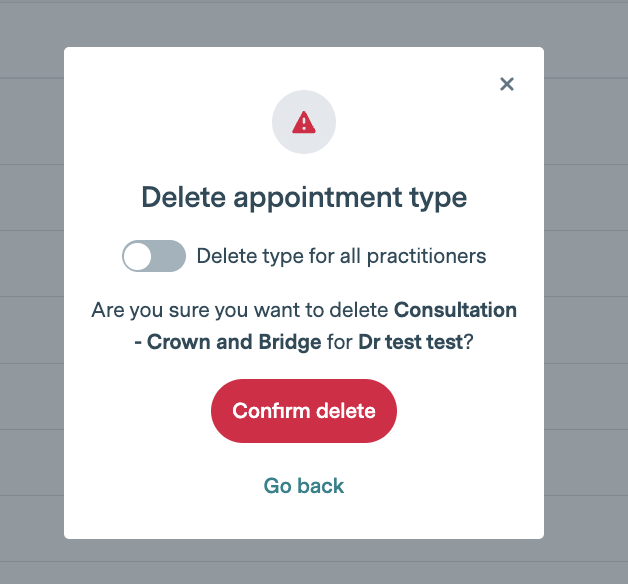The width and height of the screenshot is (628, 584).
Task: Click the exclamation mark inside the triangle
Action: [x=304, y=124]
